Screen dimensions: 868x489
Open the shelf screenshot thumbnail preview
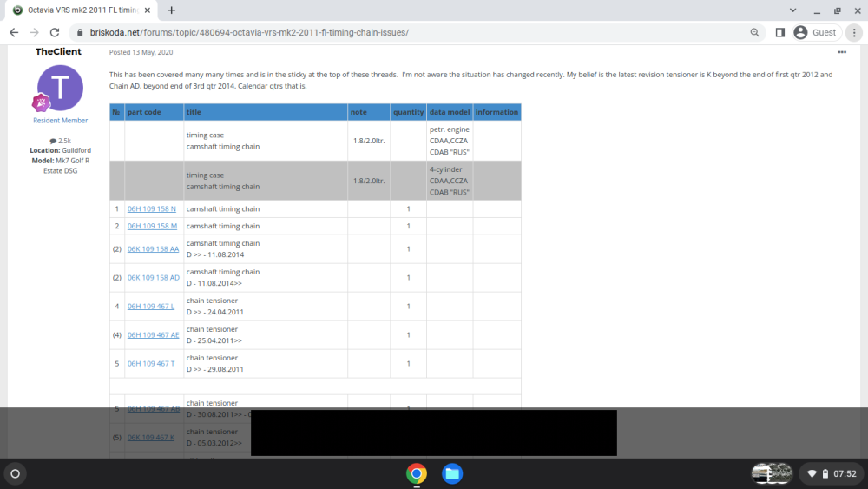point(772,474)
